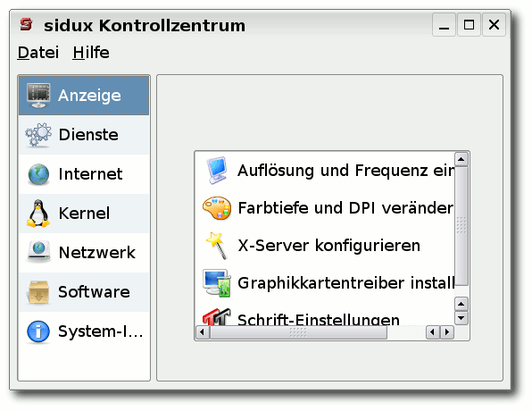Select the Kernel penguin icon
The width and height of the screenshot is (532, 411).
coord(38,214)
